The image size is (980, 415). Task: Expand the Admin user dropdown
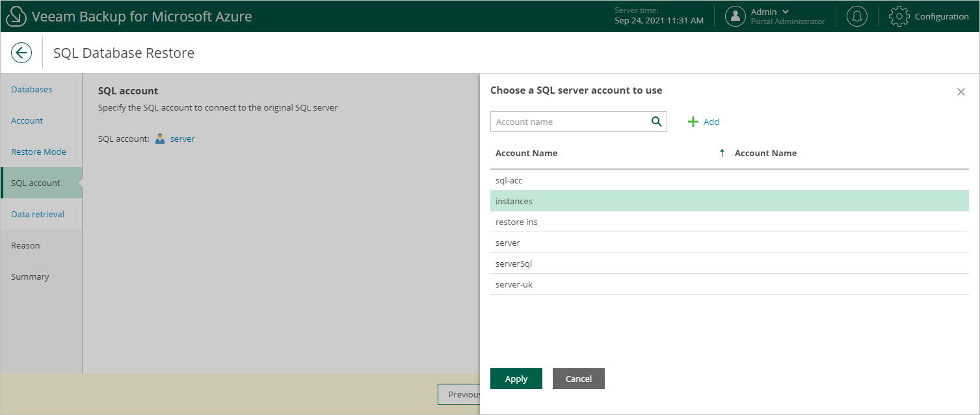coord(786,12)
